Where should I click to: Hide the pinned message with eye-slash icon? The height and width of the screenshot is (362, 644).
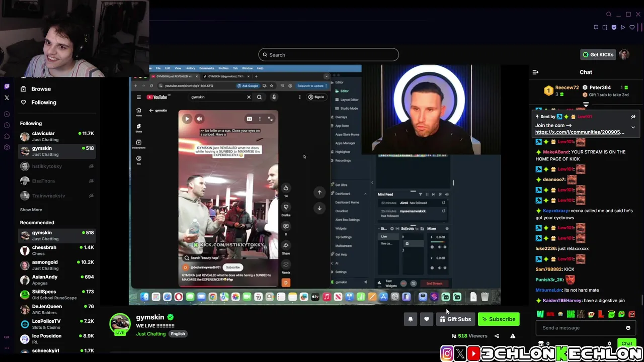click(x=633, y=117)
